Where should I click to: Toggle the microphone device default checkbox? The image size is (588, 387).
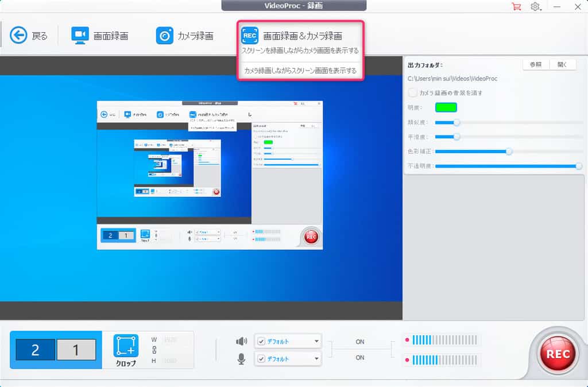coord(261,359)
